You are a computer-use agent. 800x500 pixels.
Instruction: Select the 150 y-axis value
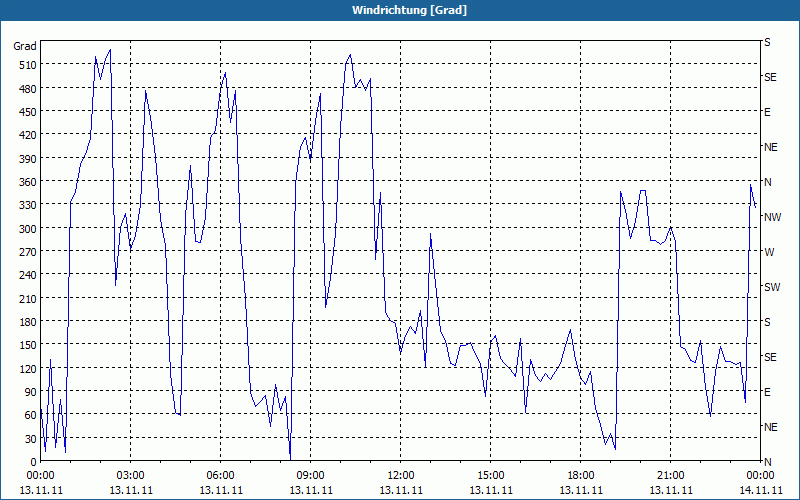tap(29, 345)
